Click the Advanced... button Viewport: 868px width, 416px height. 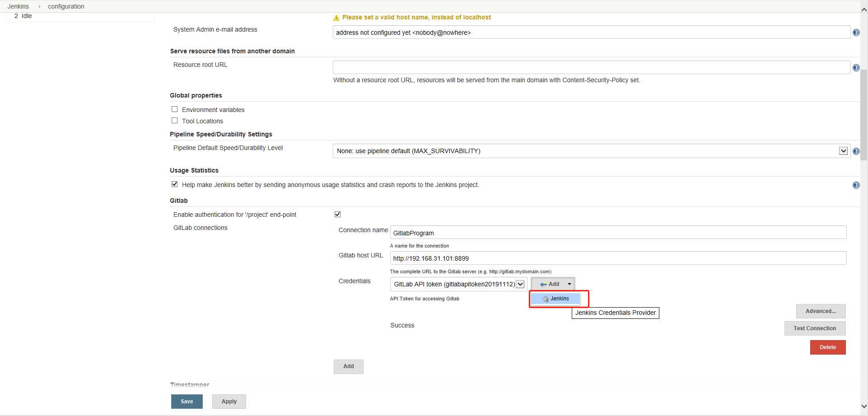[821, 311]
